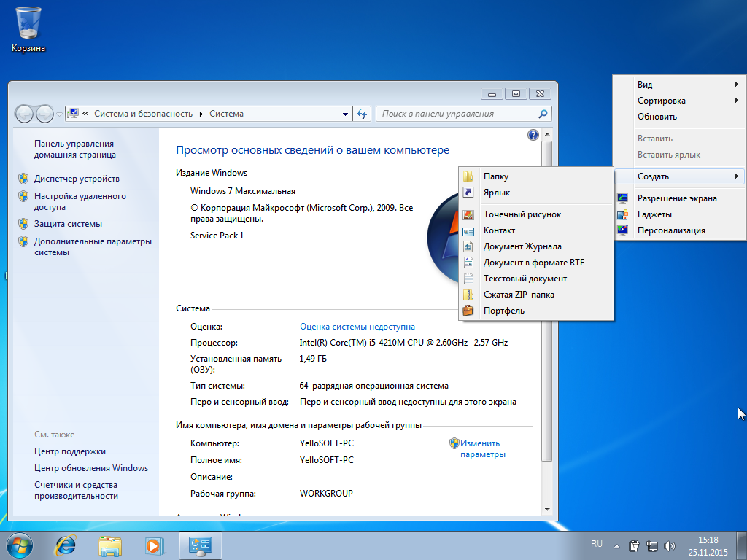Click the network tray icon

[x=651, y=546]
